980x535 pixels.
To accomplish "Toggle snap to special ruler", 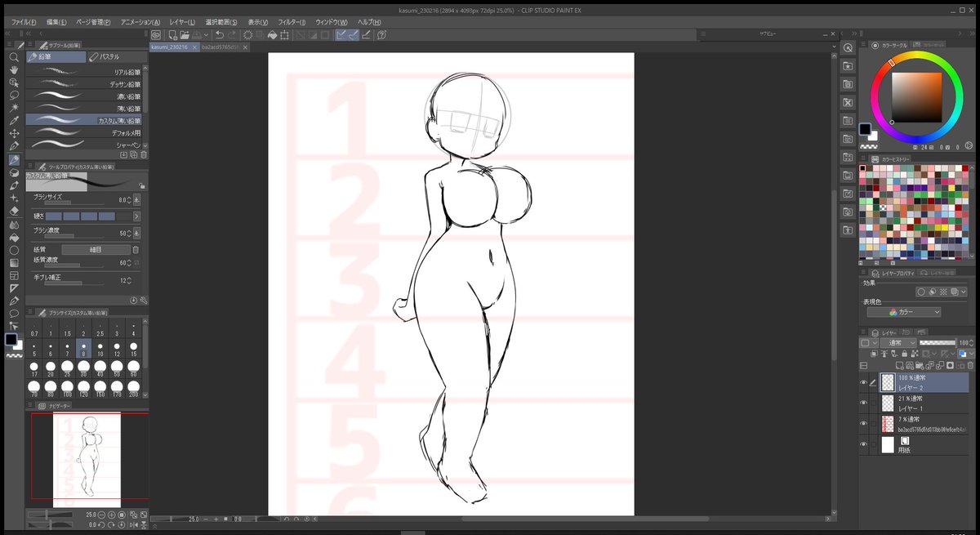I will click(x=353, y=35).
